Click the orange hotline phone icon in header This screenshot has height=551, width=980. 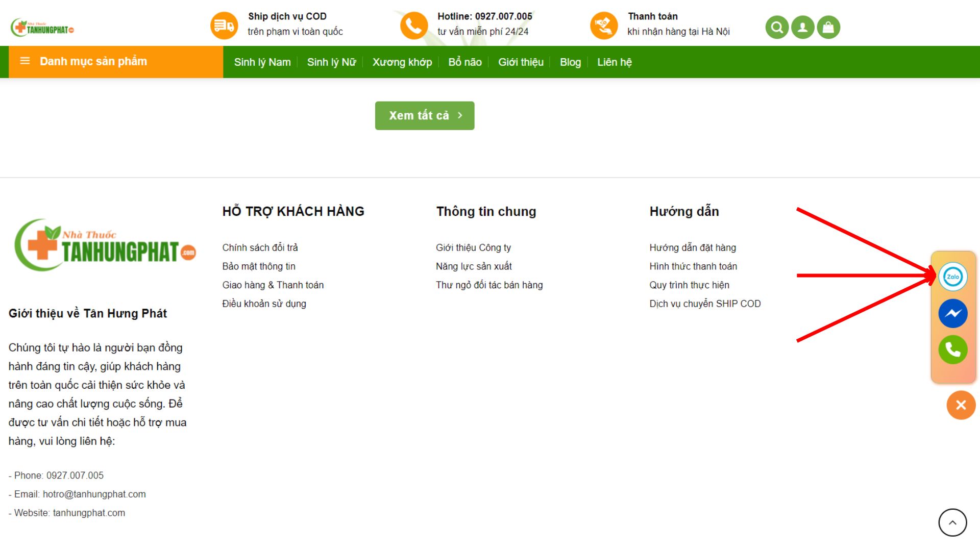tap(413, 26)
